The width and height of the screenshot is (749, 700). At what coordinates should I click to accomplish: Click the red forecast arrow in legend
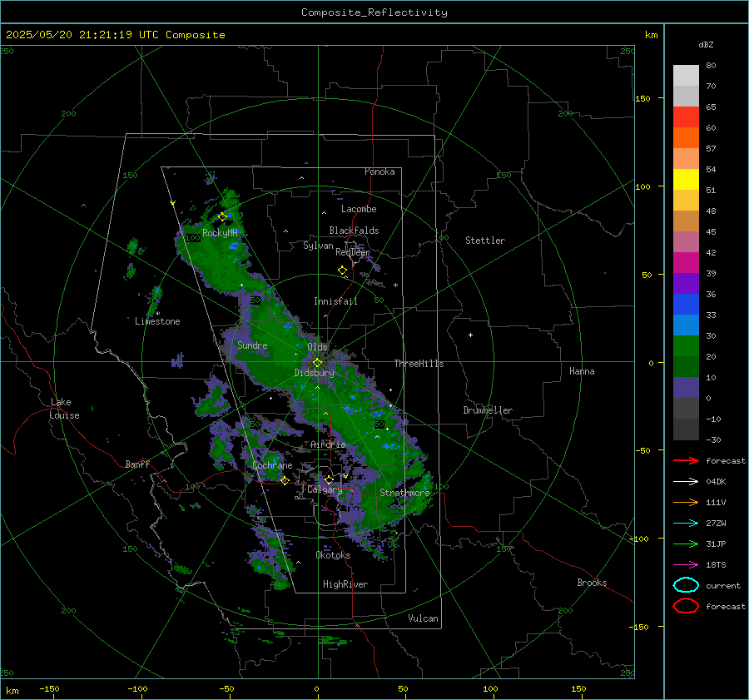pos(686,460)
